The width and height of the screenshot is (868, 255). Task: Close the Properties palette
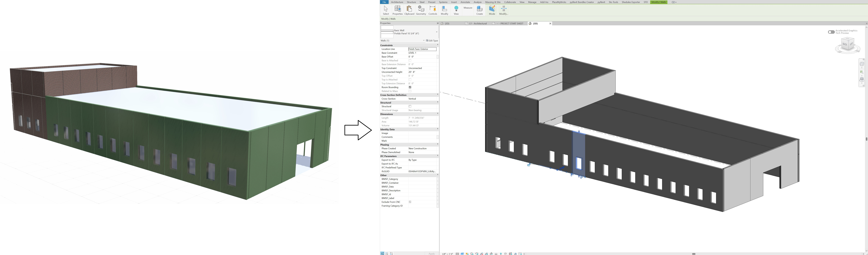[x=438, y=23]
